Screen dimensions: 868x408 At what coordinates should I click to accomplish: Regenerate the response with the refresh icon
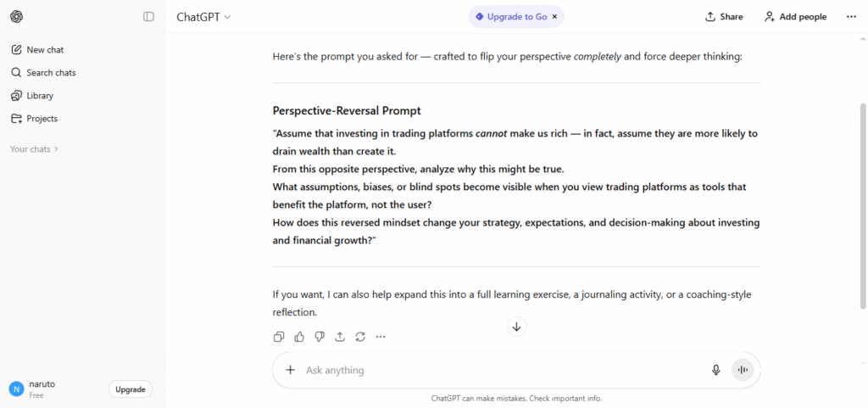(360, 337)
